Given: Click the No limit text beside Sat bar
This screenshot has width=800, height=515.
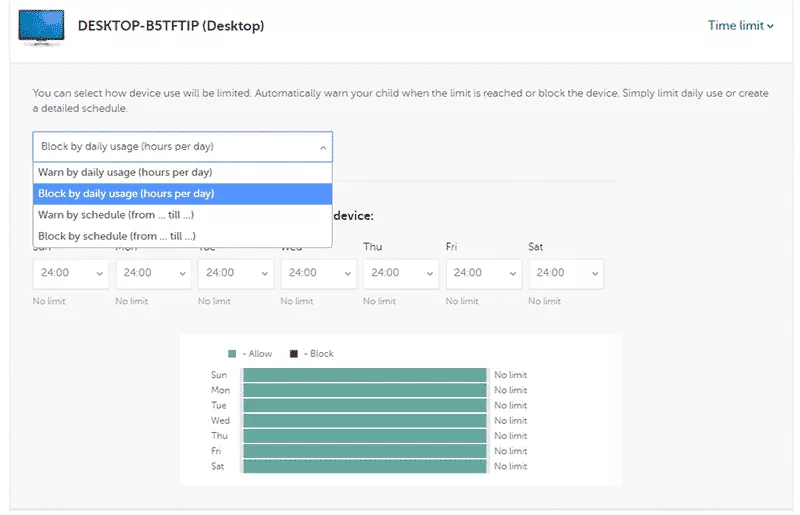Looking at the screenshot, I should (x=510, y=467).
